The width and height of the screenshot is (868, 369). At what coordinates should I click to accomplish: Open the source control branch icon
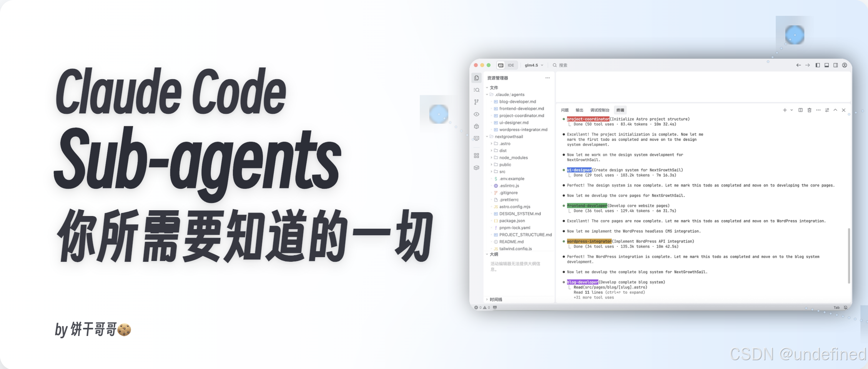point(477,102)
